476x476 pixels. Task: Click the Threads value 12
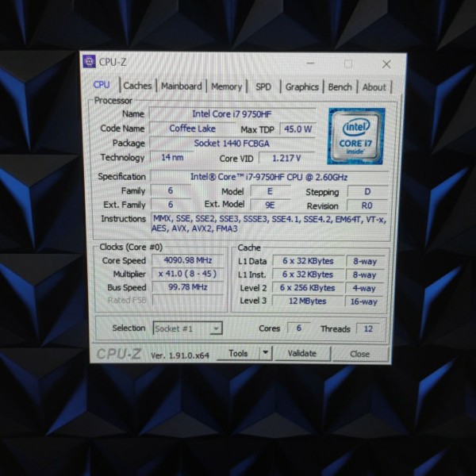[368, 328]
